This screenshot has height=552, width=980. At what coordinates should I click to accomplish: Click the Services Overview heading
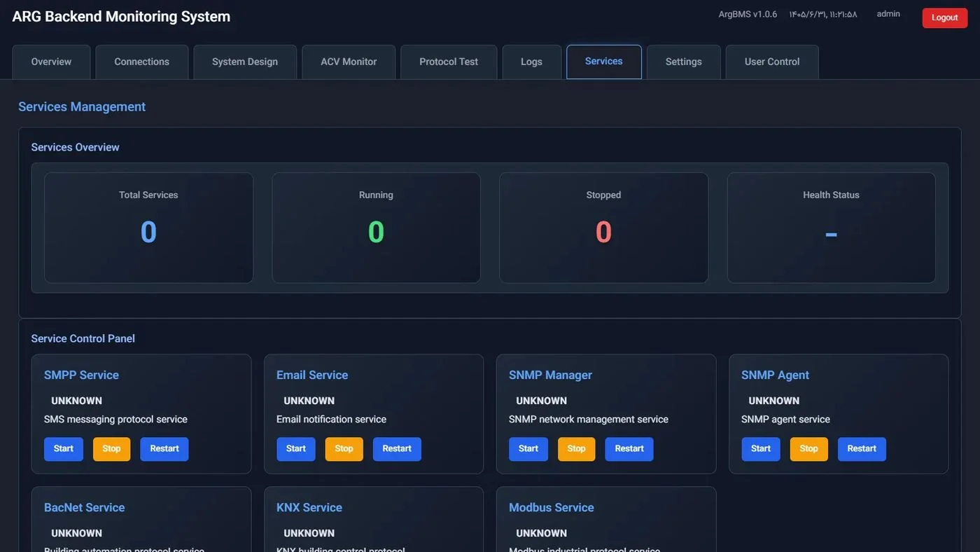click(76, 147)
